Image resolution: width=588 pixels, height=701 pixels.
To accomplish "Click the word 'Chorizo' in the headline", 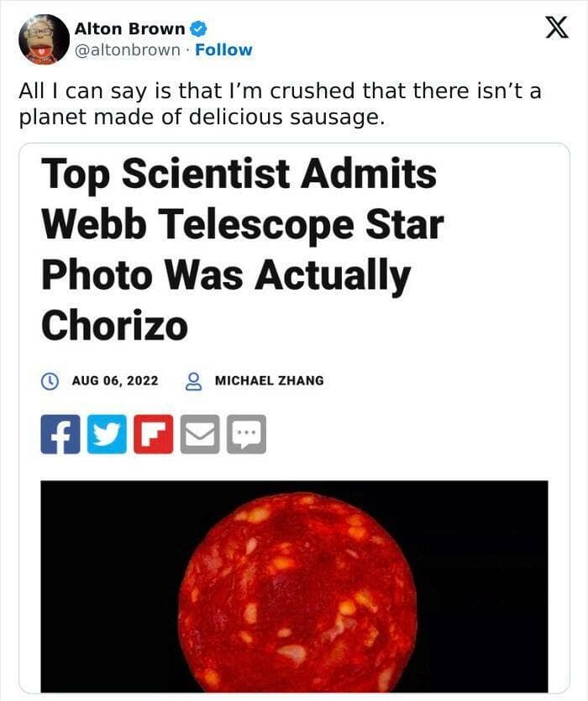I will [x=114, y=325].
